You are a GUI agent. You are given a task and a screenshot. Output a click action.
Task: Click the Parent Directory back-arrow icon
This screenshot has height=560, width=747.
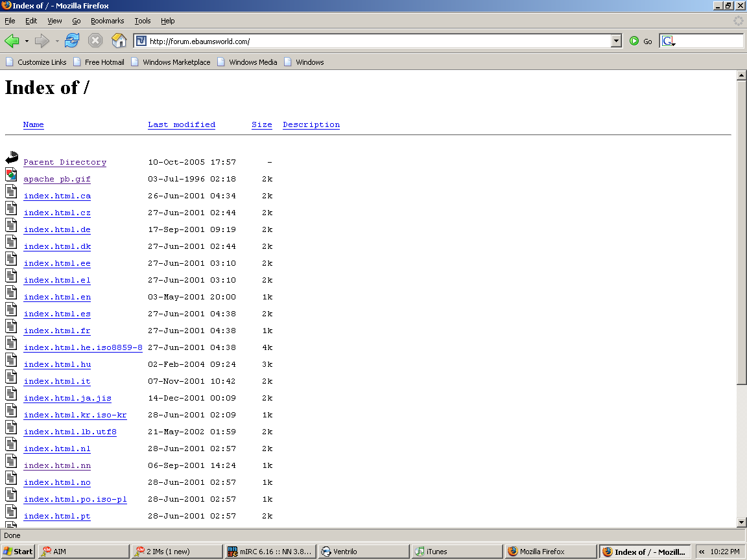[11, 157]
